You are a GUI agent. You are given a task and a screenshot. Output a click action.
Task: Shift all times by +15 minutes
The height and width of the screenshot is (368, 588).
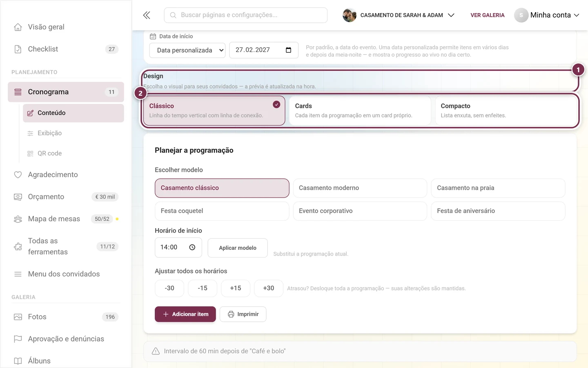pyautogui.click(x=236, y=288)
